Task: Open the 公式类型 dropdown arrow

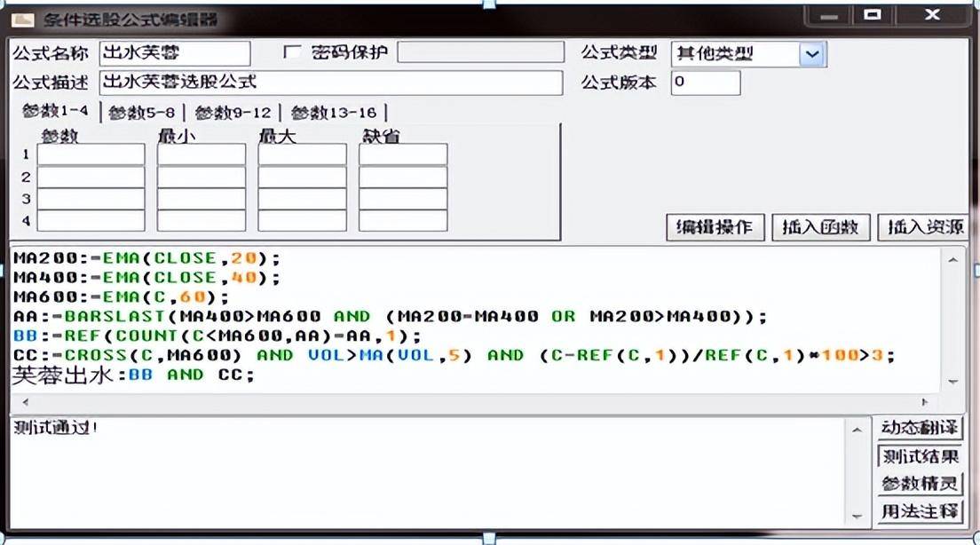Action: (x=812, y=54)
